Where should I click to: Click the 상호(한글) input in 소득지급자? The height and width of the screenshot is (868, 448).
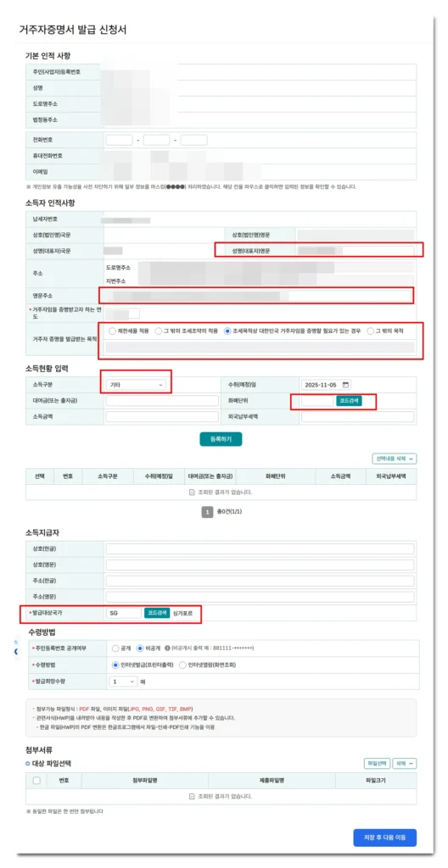click(260, 548)
